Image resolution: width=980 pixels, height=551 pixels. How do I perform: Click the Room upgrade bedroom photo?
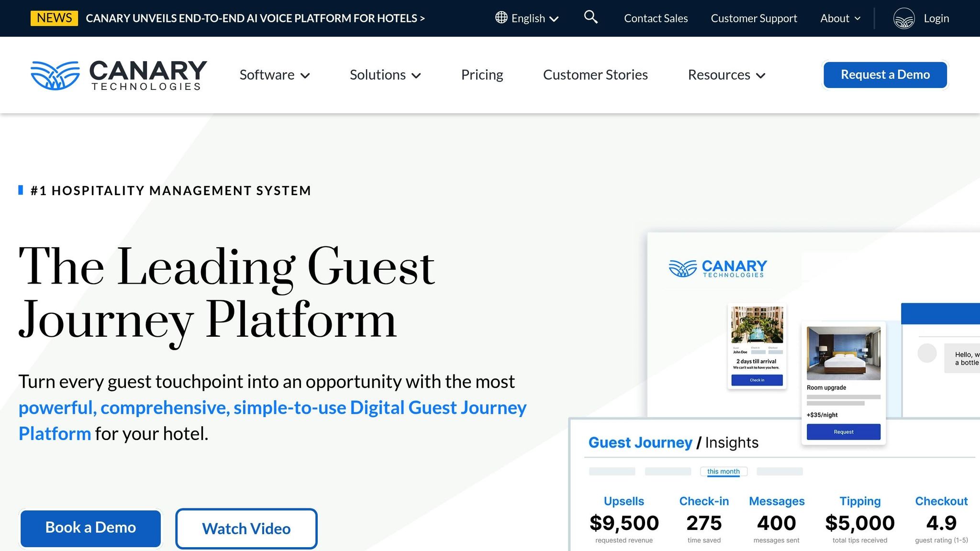pos(843,353)
